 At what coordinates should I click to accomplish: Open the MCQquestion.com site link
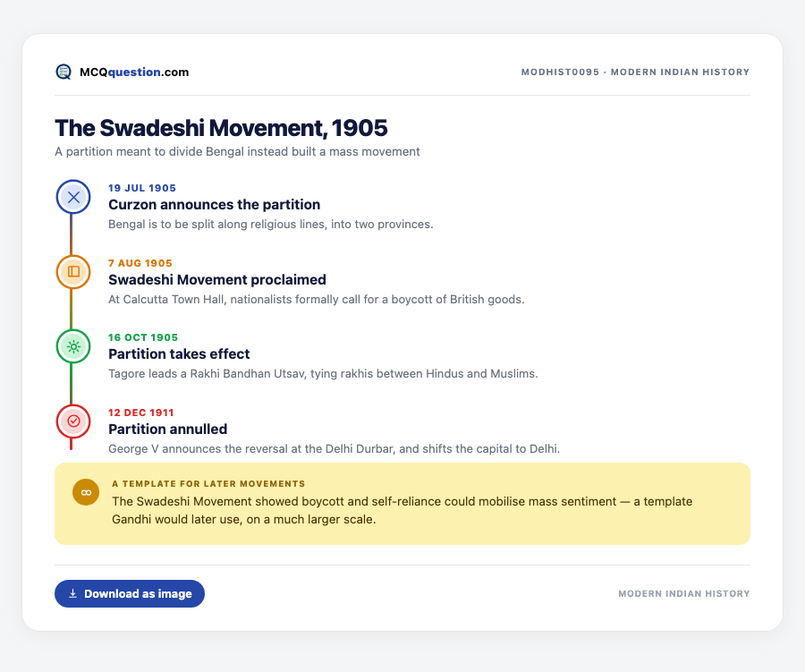tap(134, 72)
